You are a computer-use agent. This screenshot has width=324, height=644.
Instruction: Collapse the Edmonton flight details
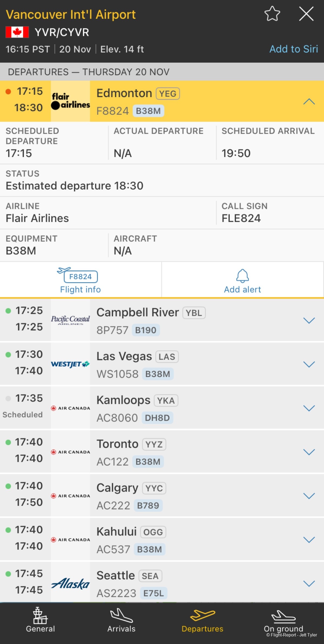click(x=309, y=102)
